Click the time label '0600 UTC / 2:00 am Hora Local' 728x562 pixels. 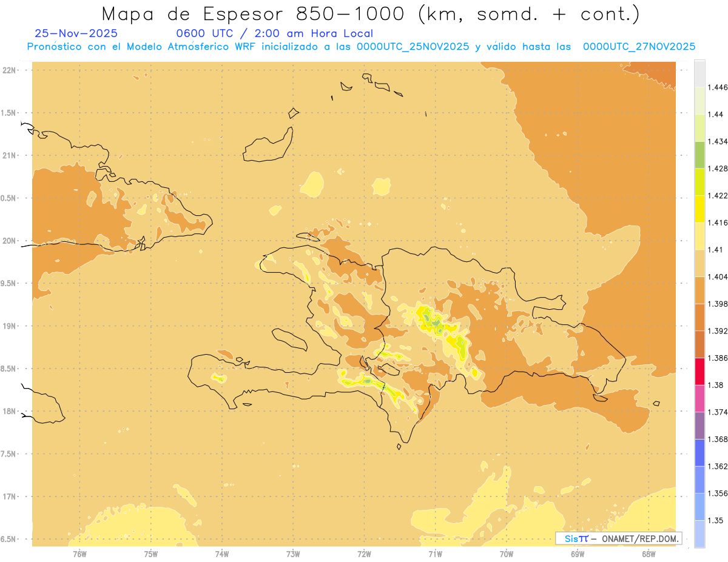[274, 33]
